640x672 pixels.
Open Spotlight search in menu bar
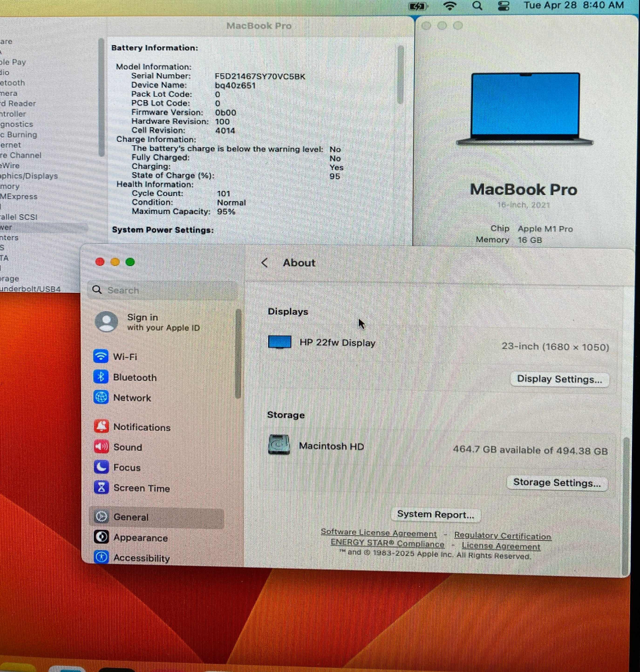tap(477, 6)
